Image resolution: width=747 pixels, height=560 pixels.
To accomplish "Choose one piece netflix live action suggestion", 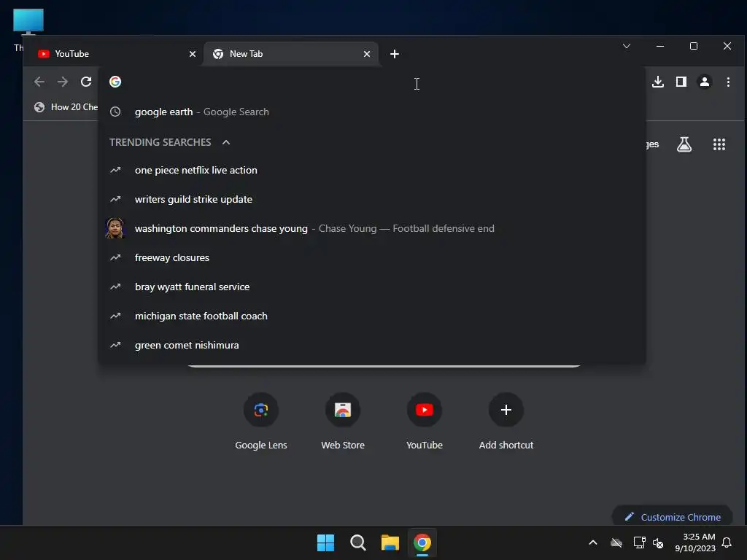I will coord(372,170).
